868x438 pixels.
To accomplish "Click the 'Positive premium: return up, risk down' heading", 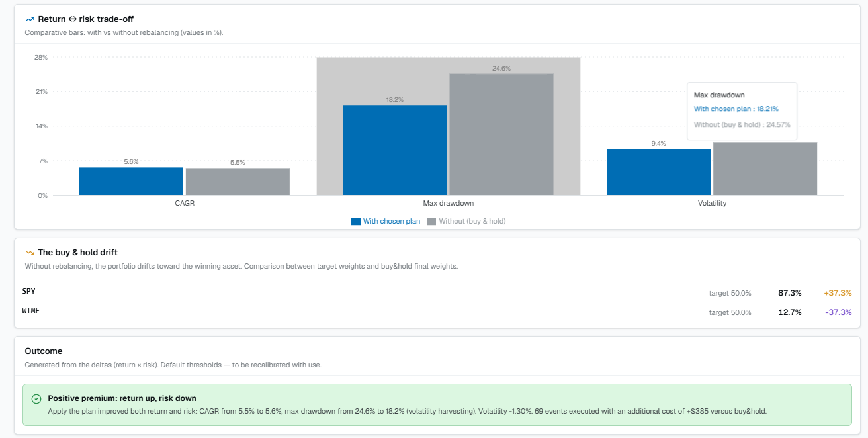I will pos(122,398).
